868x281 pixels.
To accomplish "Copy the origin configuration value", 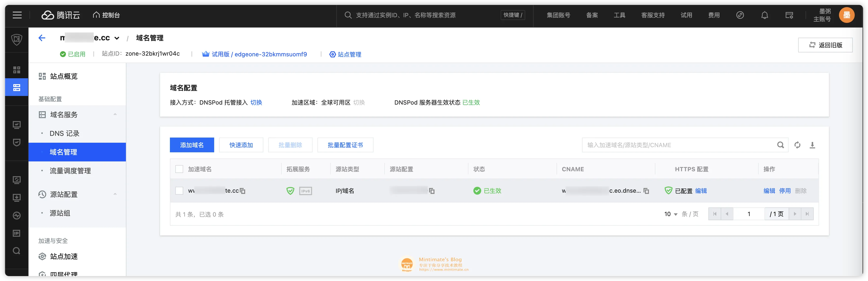I will tap(432, 191).
